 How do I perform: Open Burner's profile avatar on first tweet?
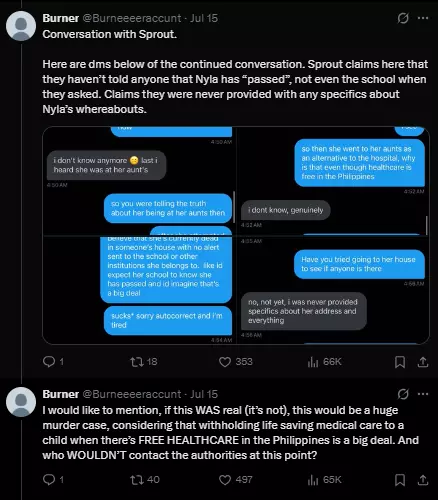[x=21, y=26]
